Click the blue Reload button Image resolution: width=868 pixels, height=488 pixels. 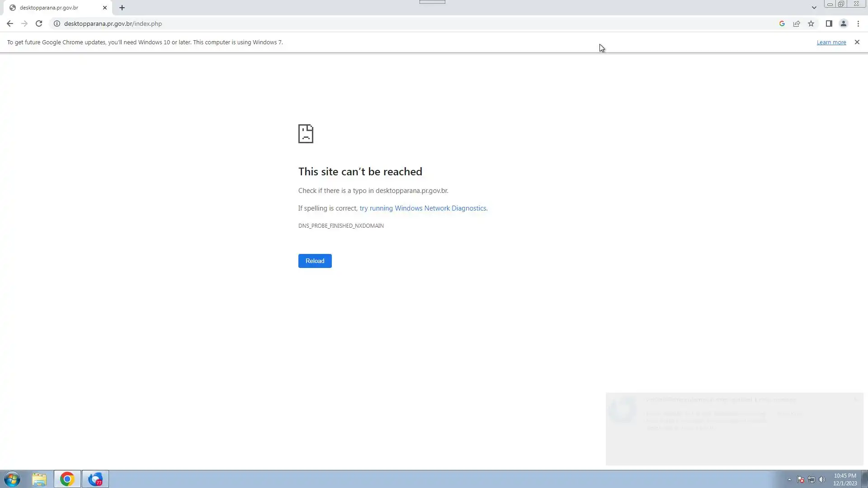click(315, 261)
